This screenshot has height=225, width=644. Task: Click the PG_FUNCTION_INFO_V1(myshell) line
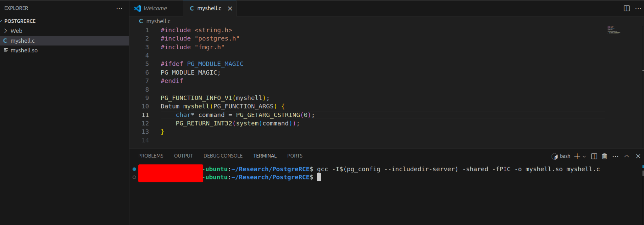[x=215, y=98]
